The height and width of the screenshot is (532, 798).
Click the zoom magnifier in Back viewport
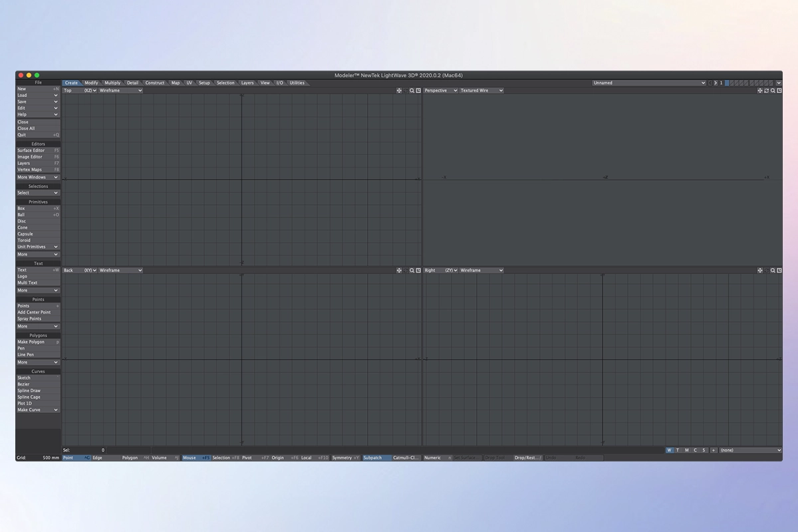tap(412, 271)
